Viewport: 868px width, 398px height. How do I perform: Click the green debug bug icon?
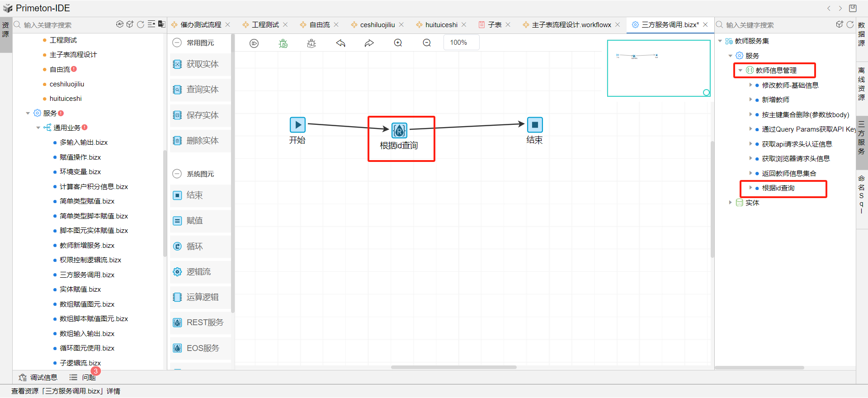click(283, 43)
